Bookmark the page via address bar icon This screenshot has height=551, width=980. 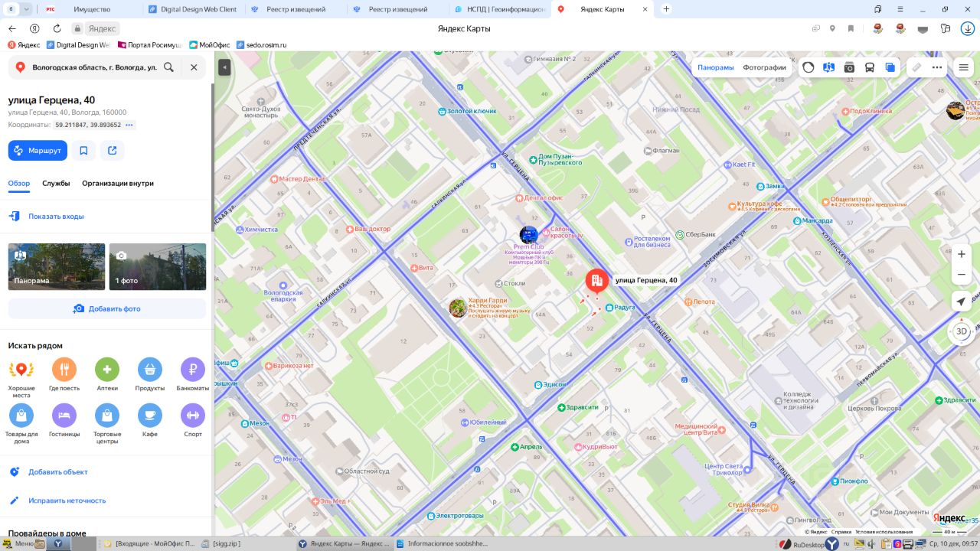pos(851,28)
